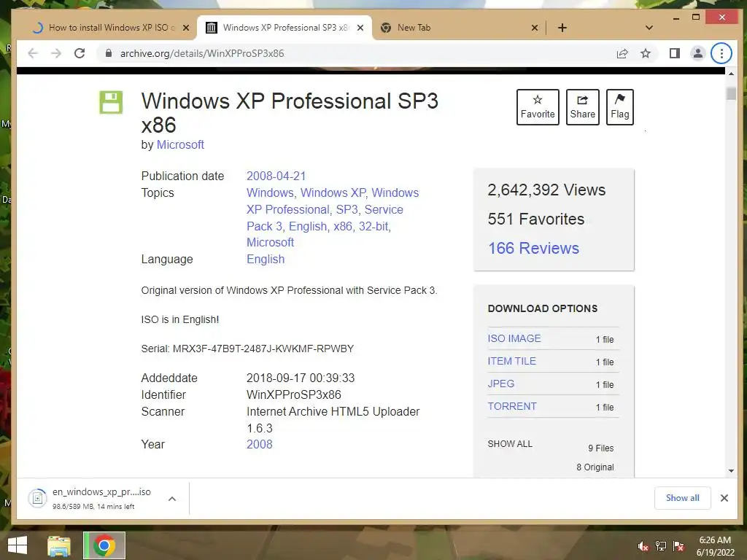Open the Action Center flag icon

tap(678, 546)
